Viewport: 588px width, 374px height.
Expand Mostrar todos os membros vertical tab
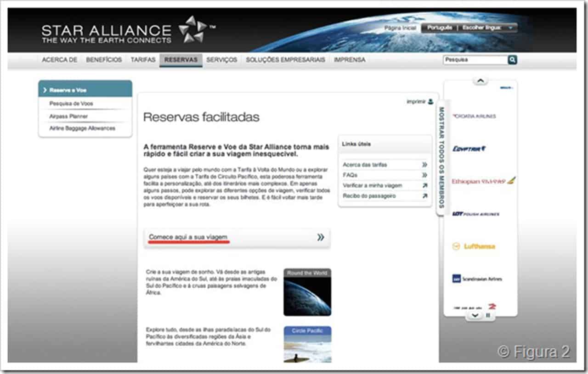point(441,157)
